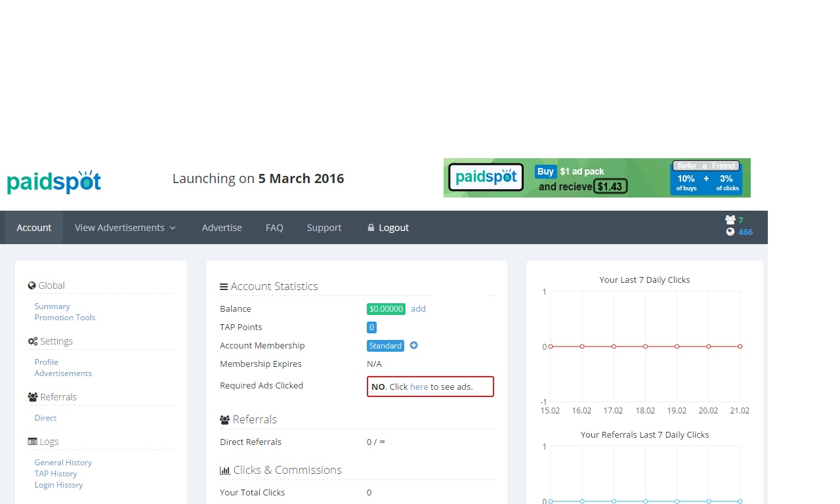Click the list icon next to Logs
The width and height of the screenshot is (840, 504).
tap(32, 442)
